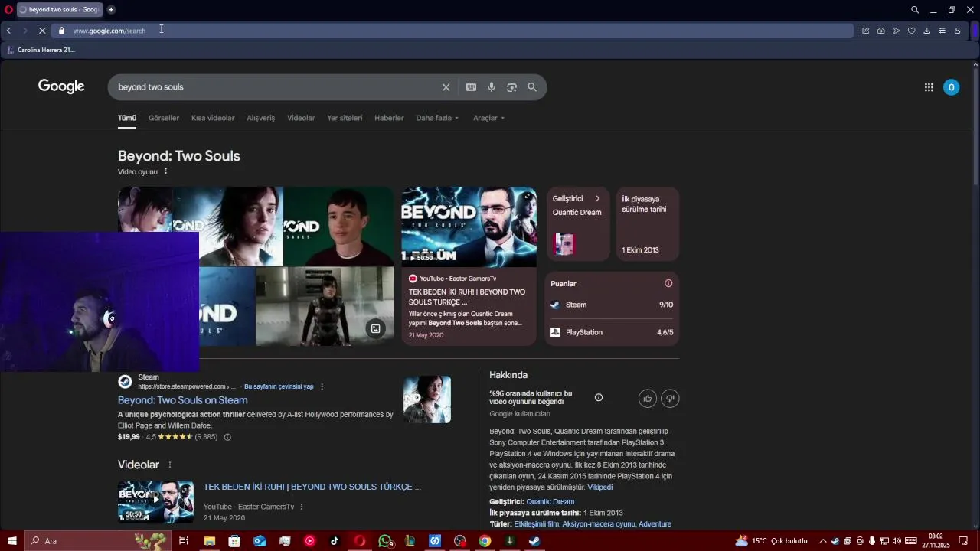The image size is (980, 551).
Task: Open Carolina Herrera bookmark
Action: pyautogui.click(x=41, y=50)
